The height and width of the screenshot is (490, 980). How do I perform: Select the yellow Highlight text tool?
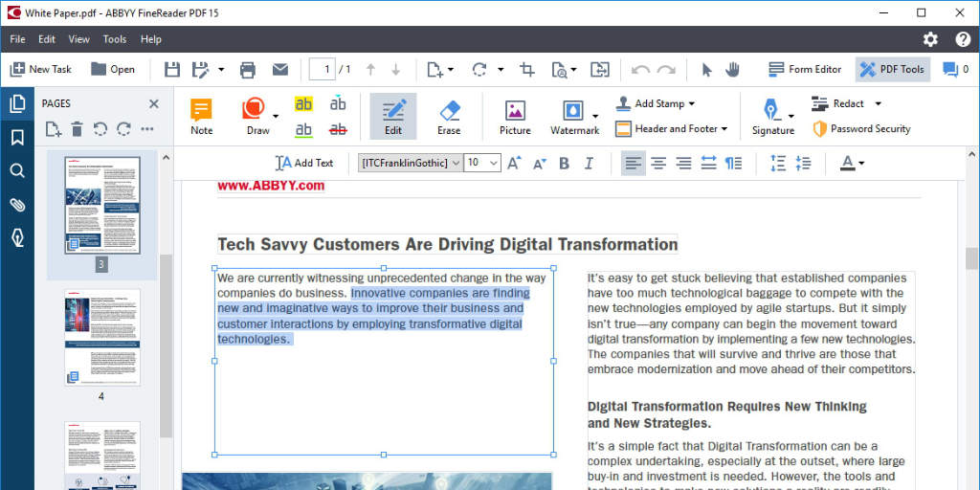click(303, 103)
